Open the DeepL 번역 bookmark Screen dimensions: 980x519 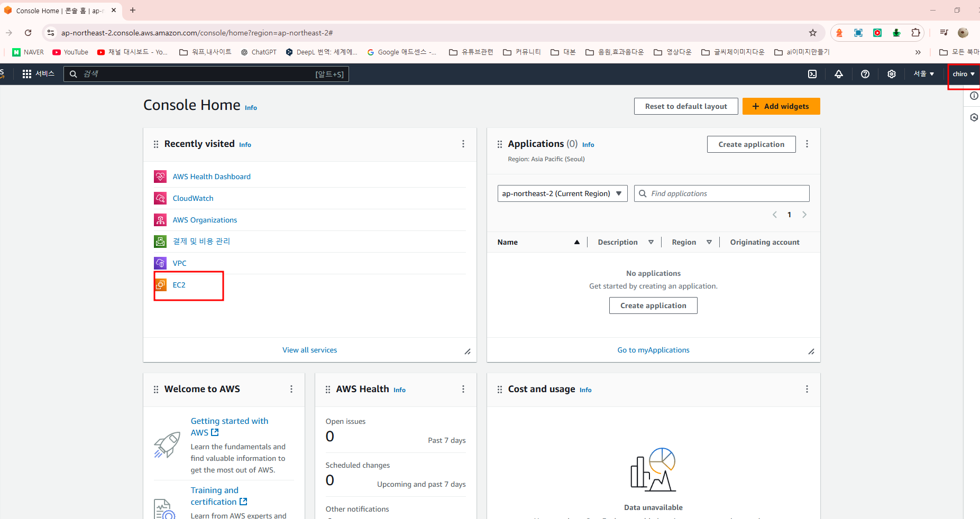322,52
